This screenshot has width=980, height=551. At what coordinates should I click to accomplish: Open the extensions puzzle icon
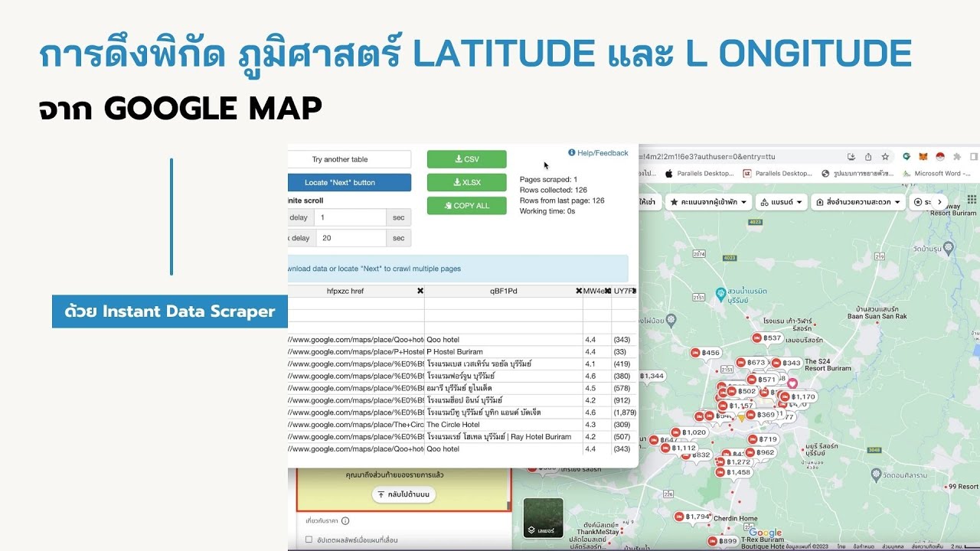coord(957,156)
